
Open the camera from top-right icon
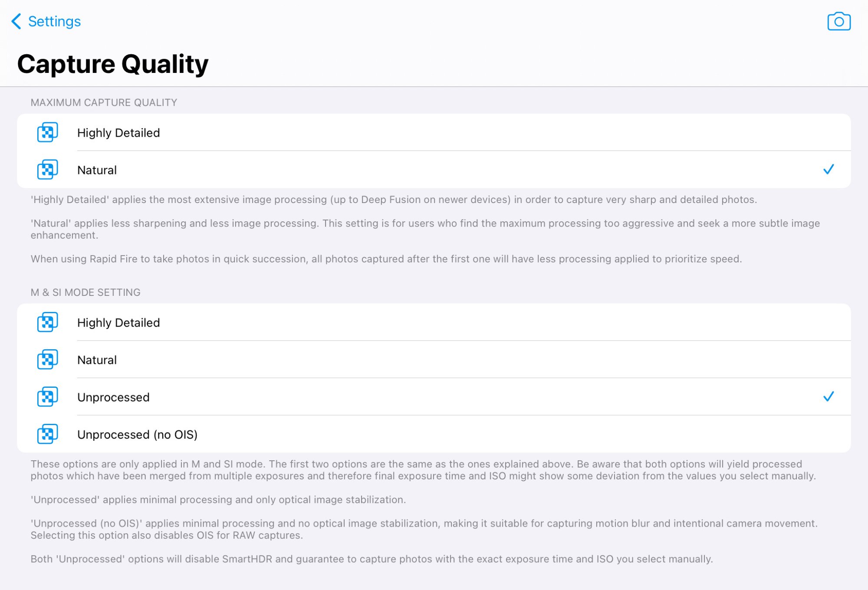838,21
